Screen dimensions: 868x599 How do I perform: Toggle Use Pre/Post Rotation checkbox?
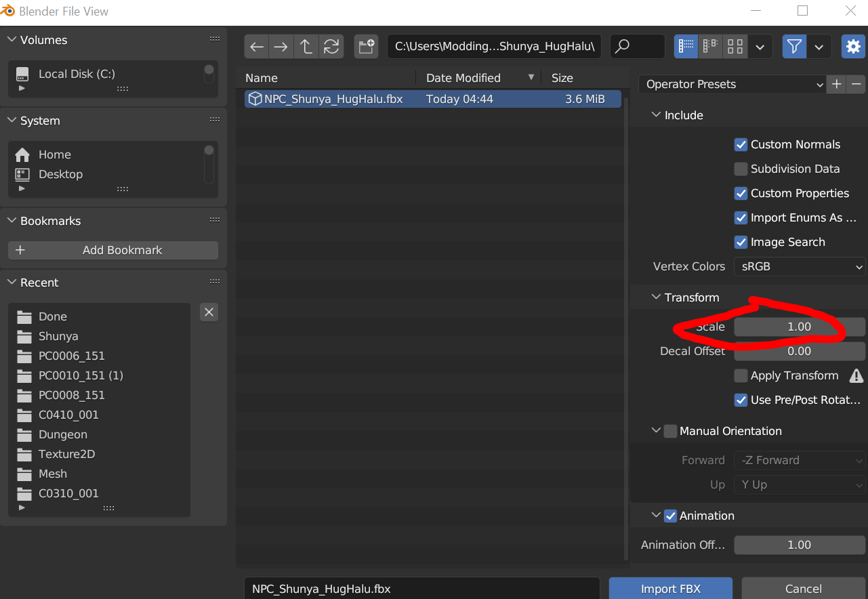[x=741, y=400]
